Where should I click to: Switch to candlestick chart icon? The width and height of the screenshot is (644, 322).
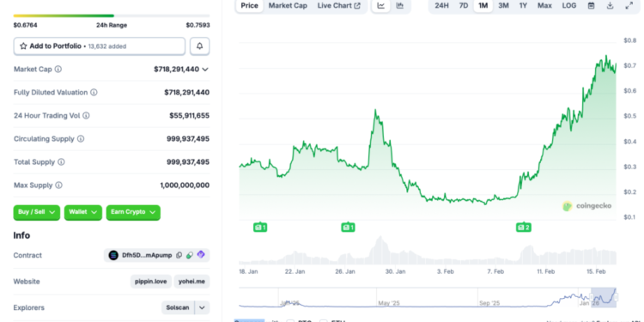tap(399, 6)
